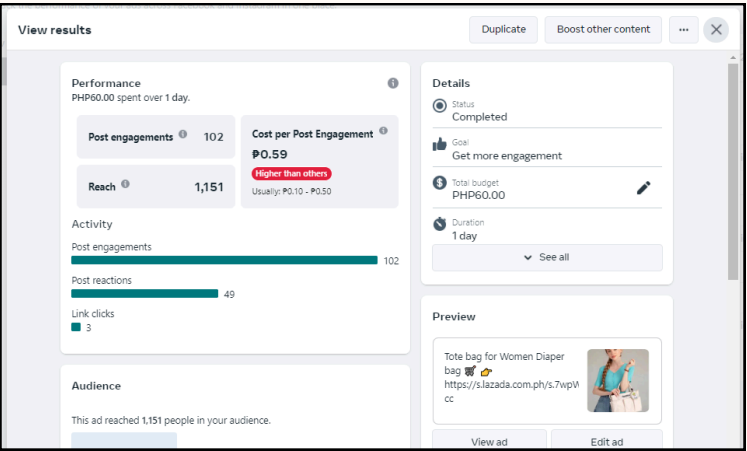Click the dialog's vertical scrollbar
The height and width of the screenshot is (451, 747).
[733, 150]
